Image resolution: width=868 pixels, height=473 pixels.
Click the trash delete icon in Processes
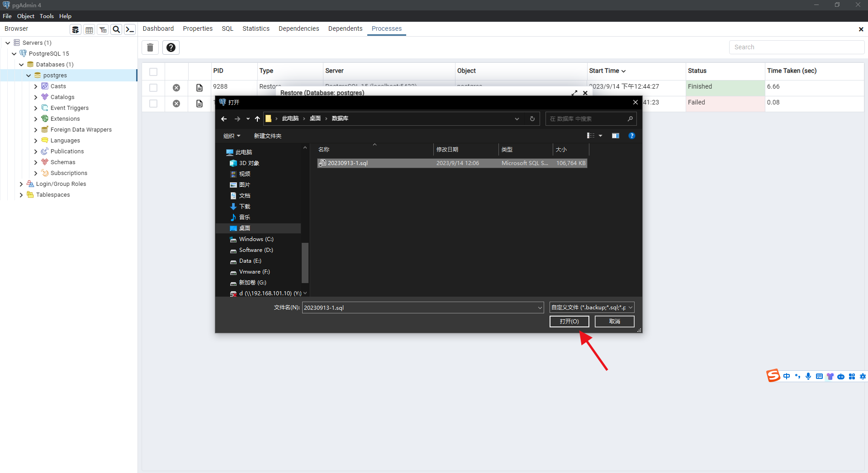[x=150, y=47]
